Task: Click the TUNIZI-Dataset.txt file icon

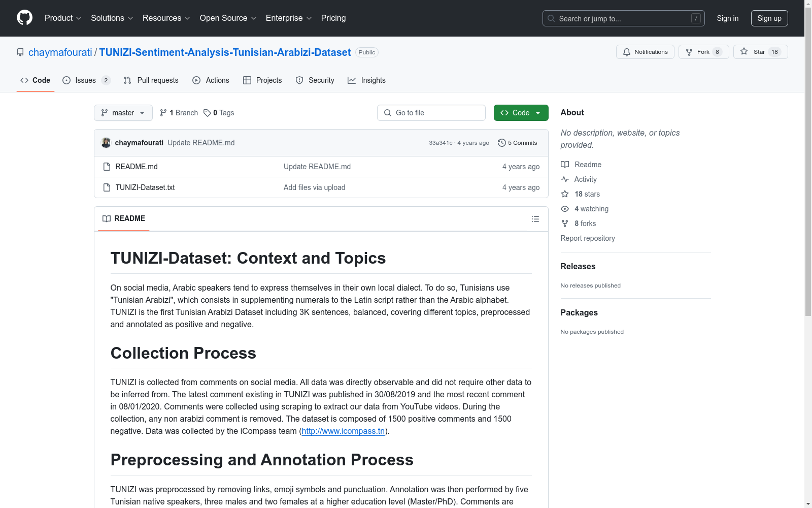Action: click(107, 187)
